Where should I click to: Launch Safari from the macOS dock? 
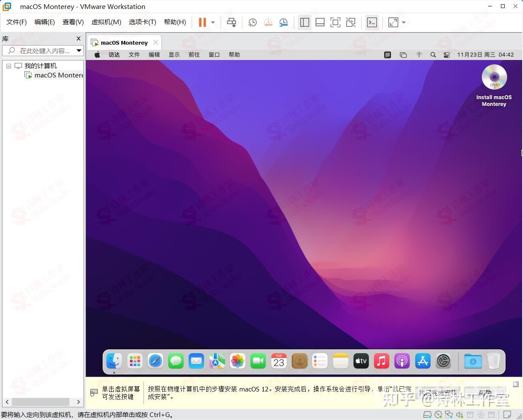coord(155,361)
